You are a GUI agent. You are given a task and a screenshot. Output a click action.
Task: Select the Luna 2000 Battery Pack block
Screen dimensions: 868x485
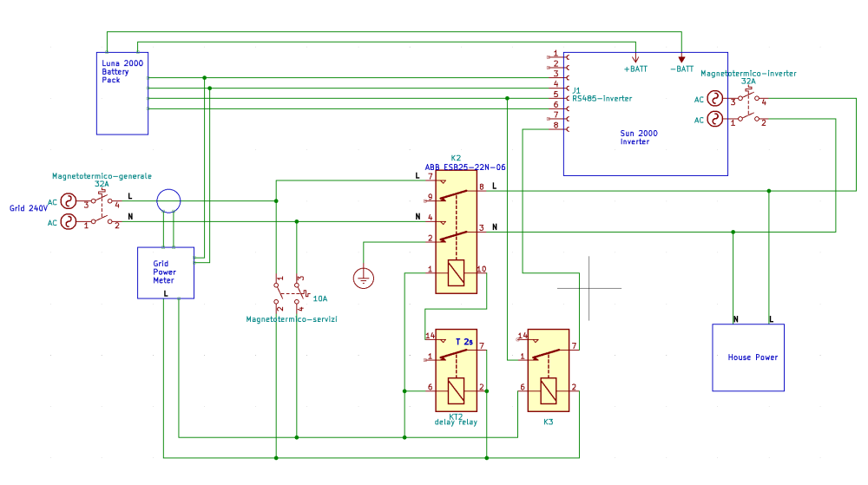click(x=122, y=94)
